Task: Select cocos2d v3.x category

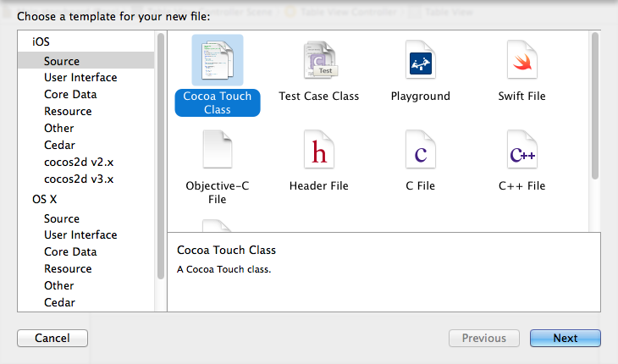Action: point(79,179)
